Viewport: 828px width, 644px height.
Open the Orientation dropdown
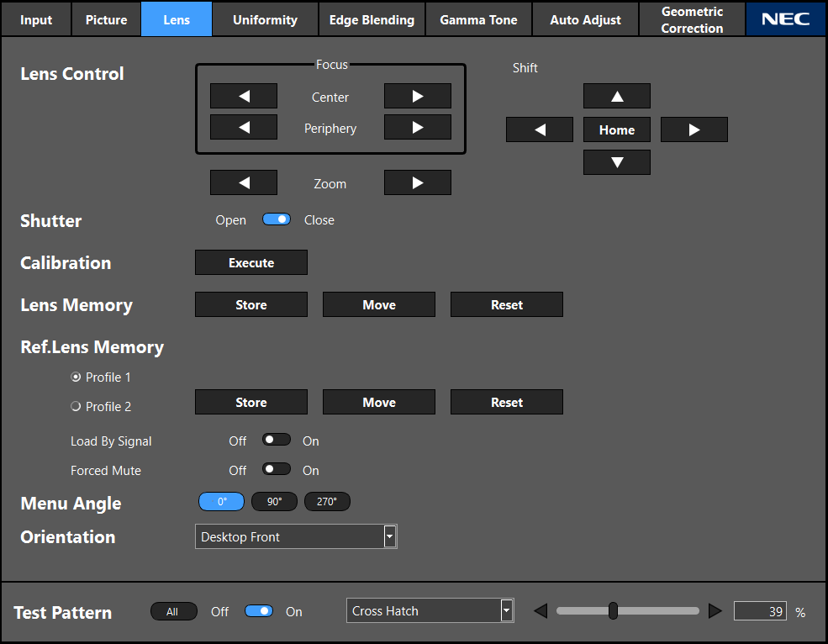[x=389, y=536]
